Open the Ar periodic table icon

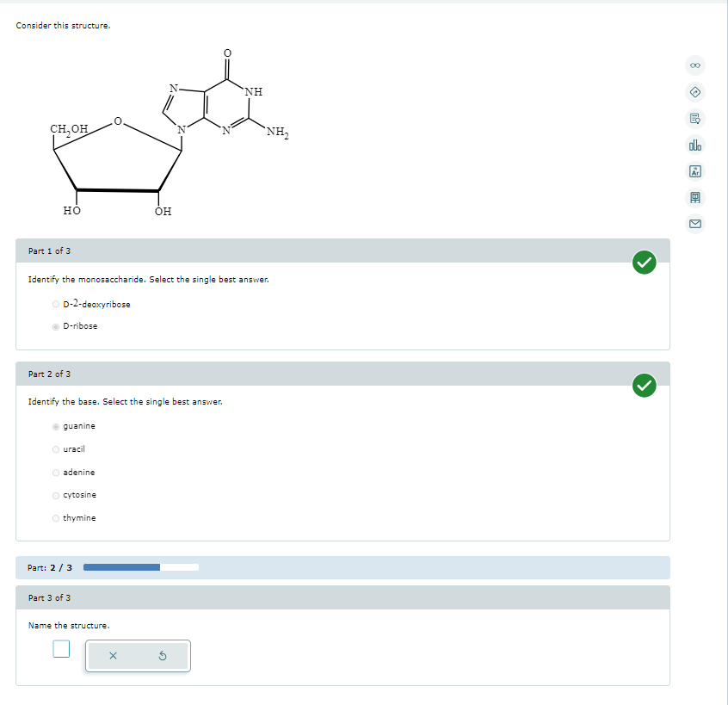(x=695, y=170)
